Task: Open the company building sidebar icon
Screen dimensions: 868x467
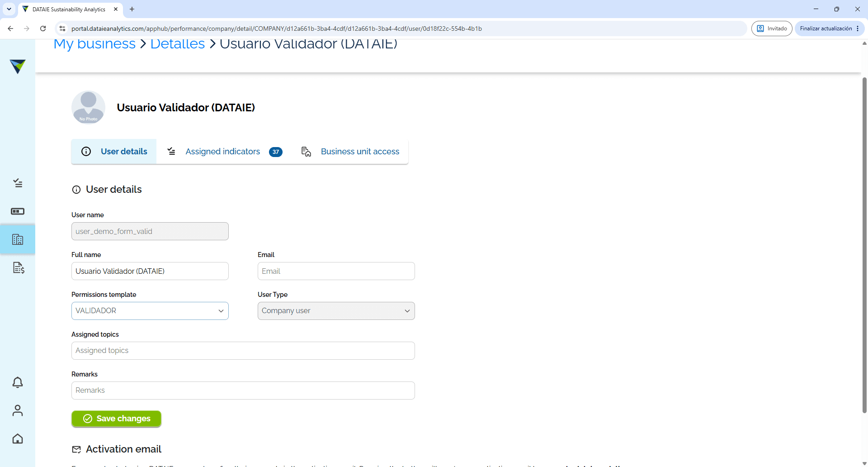Action: coord(18,239)
